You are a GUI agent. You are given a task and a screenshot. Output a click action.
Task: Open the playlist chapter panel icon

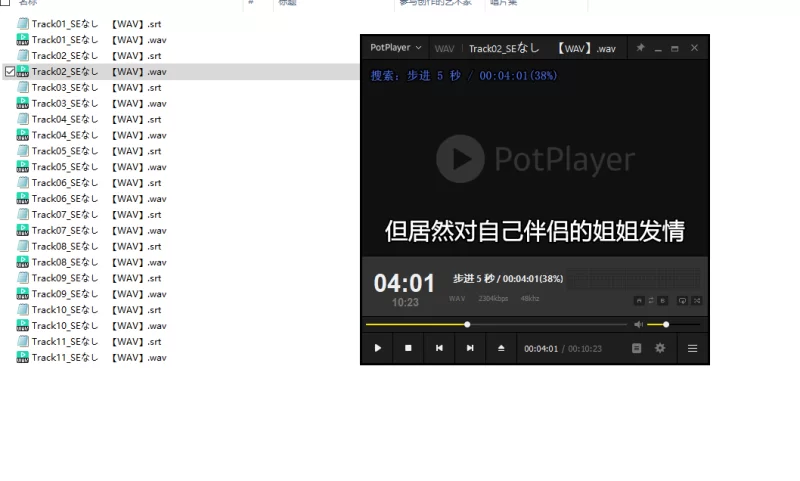point(636,348)
